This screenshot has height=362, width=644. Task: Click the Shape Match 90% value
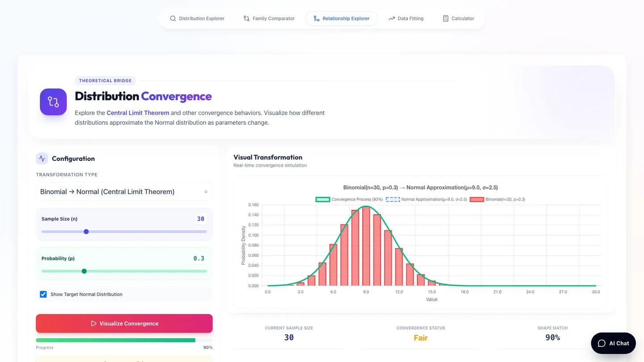click(553, 337)
